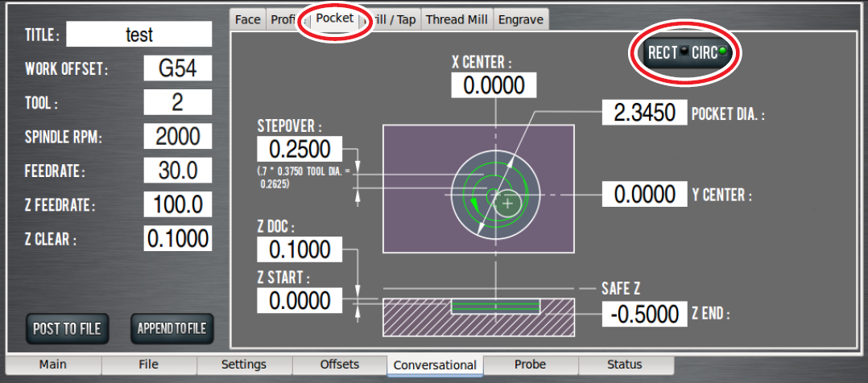Image resolution: width=868 pixels, height=383 pixels.
Task: Edit the Spindle RPM field
Action: click(177, 136)
